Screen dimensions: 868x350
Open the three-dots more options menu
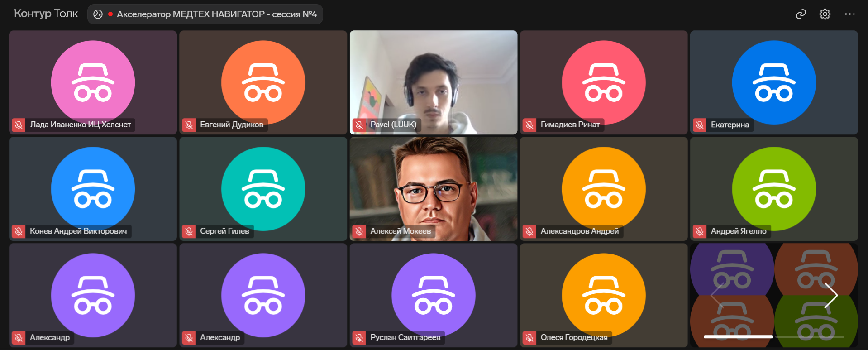[849, 14]
